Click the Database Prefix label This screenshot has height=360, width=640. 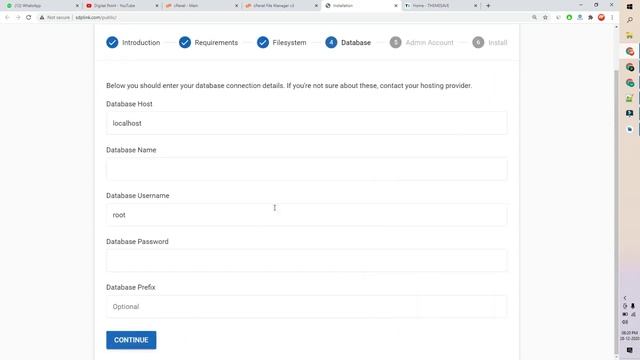pos(131,287)
